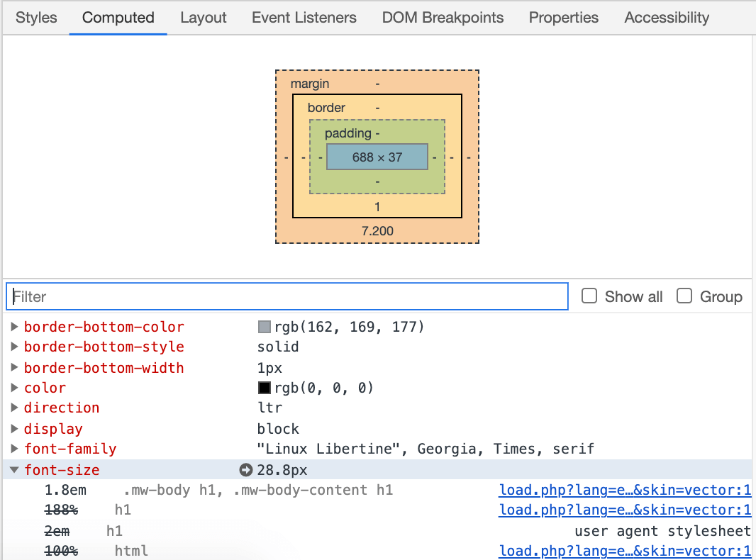Click the 688 × 37 content box

377,157
